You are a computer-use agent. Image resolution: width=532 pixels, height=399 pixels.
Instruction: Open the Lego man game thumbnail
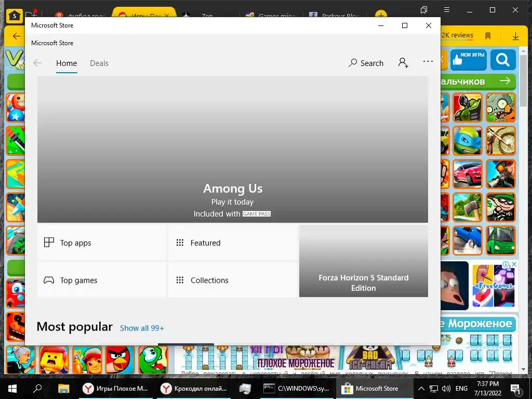[x=54, y=360]
